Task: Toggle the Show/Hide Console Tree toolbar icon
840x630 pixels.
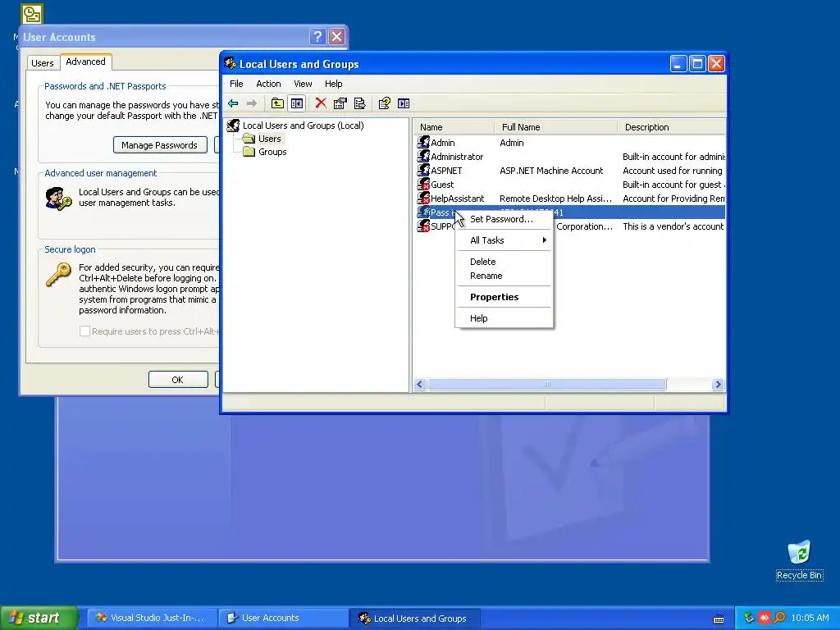Action: (297, 103)
